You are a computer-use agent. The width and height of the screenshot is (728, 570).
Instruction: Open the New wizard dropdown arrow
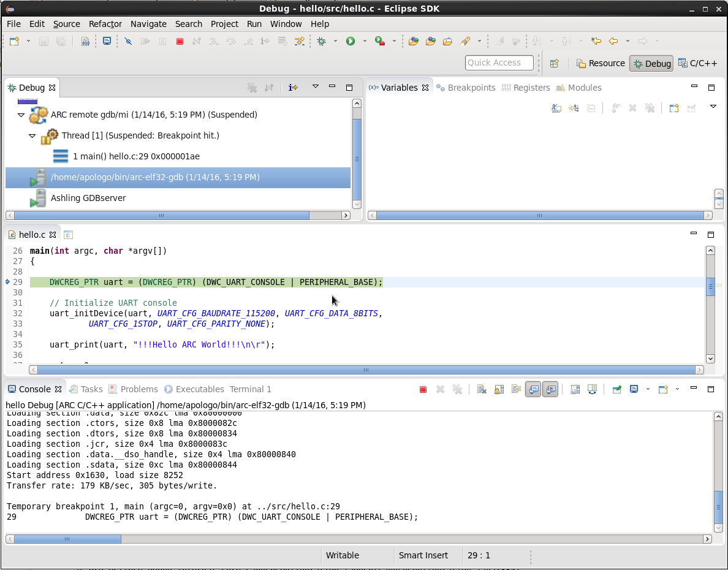pyautogui.click(x=28, y=41)
